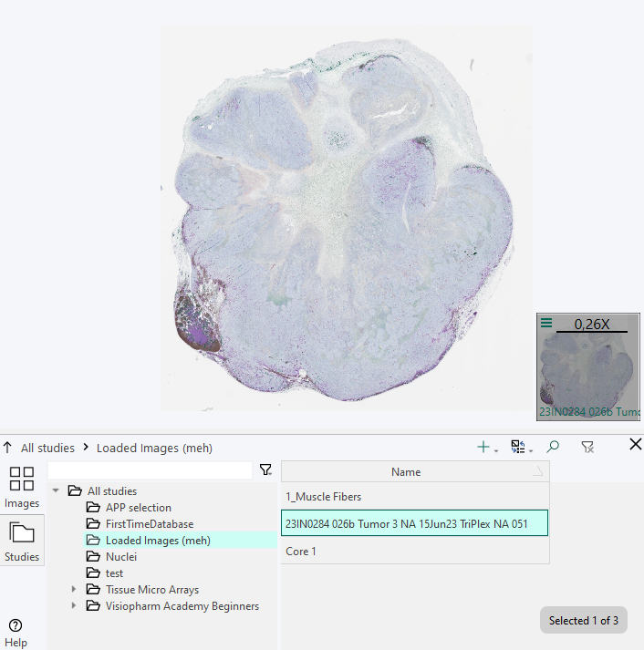644x650 pixels.
Task: Click the All studies open folder icon
Action: (75, 491)
